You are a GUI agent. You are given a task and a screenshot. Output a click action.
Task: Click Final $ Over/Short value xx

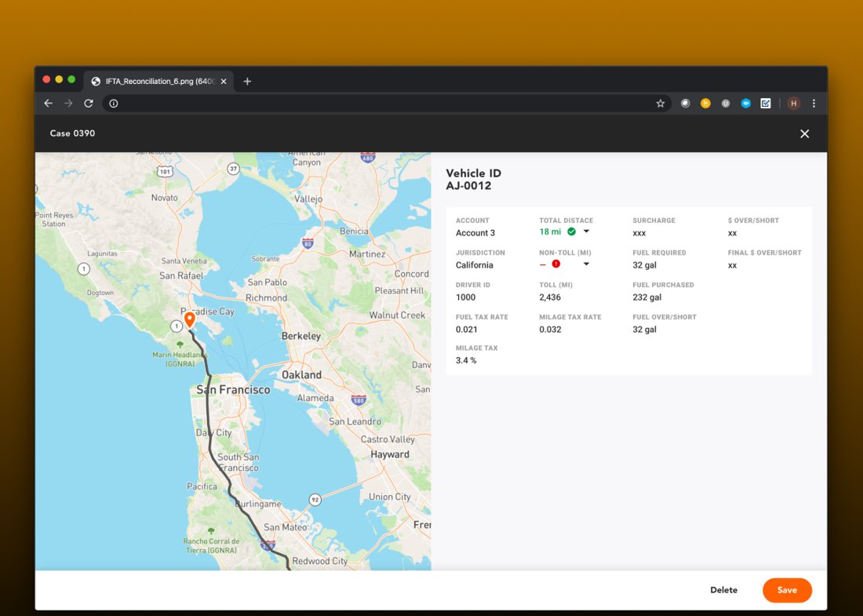732,265
